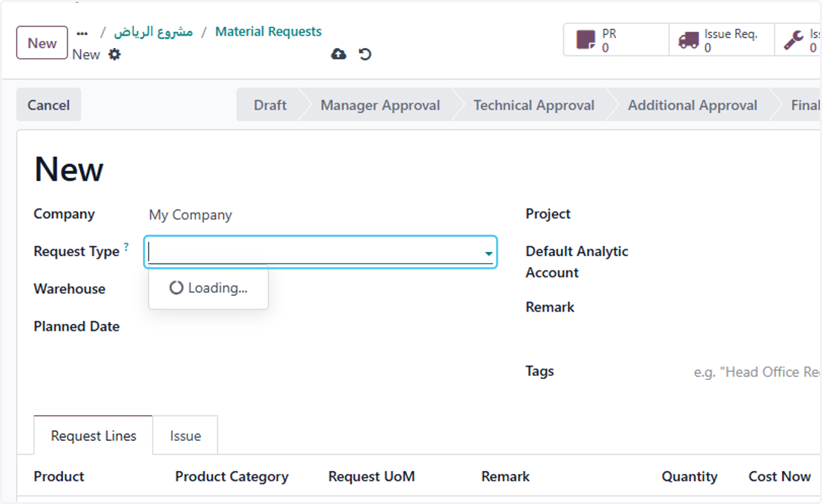The image size is (822, 504).
Task: Click the Cancel button
Action: point(49,105)
